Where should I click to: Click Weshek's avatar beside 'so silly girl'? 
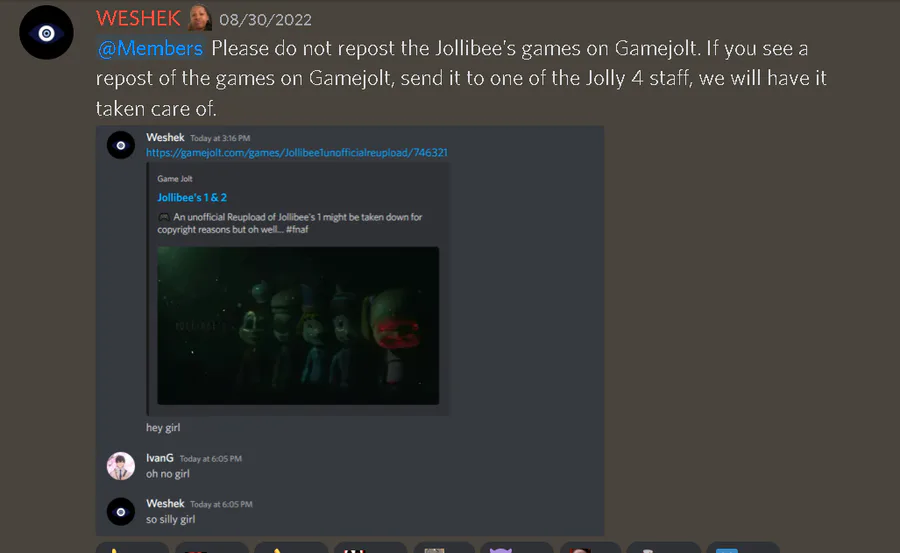pyautogui.click(x=121, y=512)
